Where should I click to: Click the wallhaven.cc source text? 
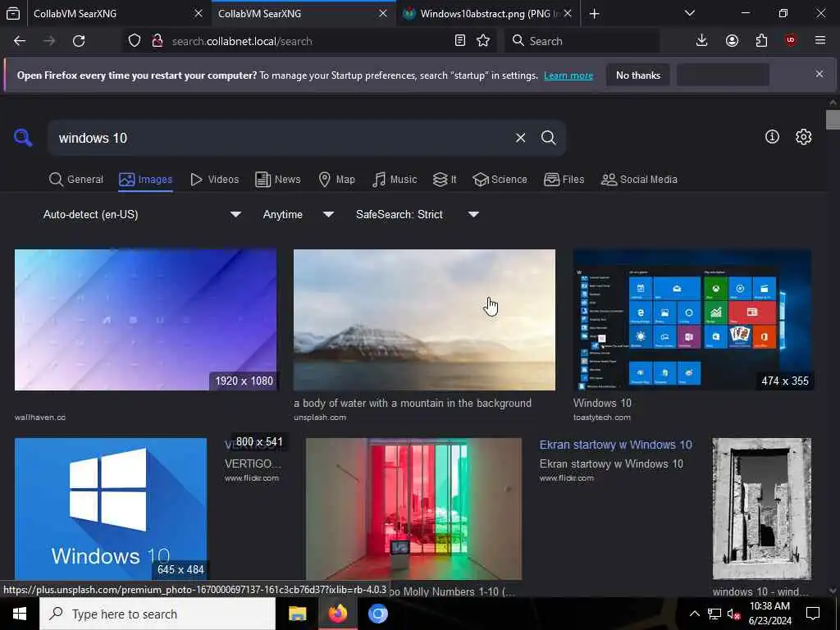click(x=40, y=418)
